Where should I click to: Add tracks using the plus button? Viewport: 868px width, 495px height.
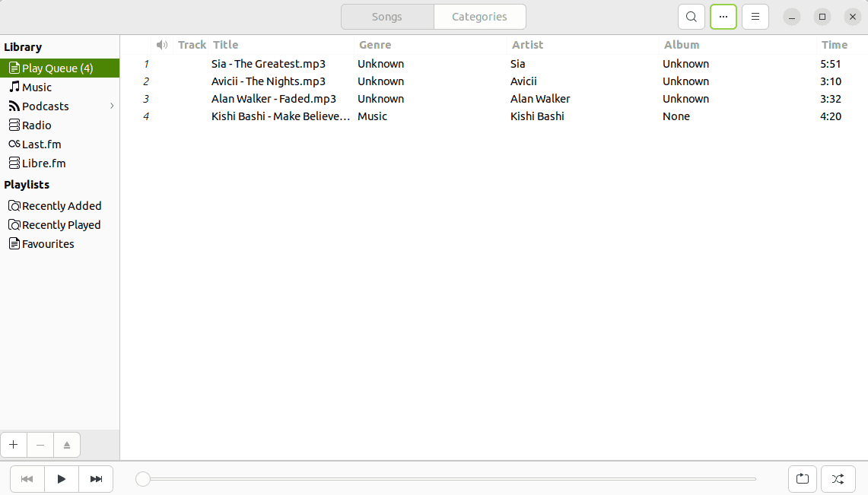tap(13, 445)
